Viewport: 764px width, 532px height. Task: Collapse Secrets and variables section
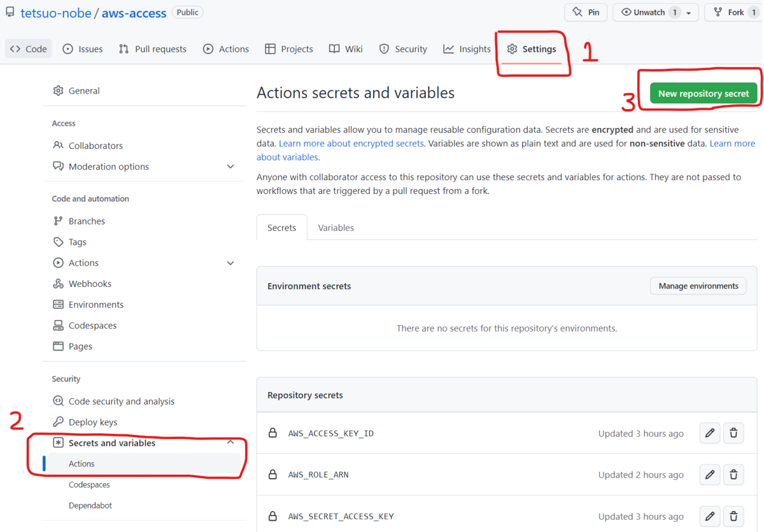230,442
